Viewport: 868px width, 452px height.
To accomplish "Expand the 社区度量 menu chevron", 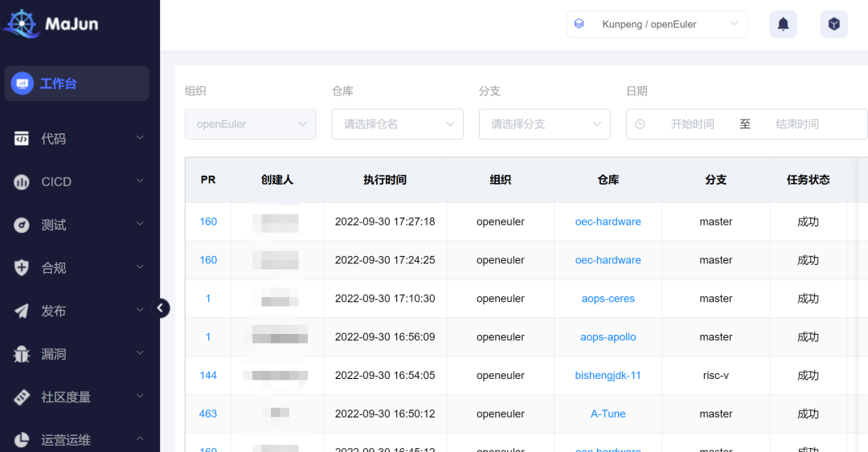I will click(x=140, y=396).
